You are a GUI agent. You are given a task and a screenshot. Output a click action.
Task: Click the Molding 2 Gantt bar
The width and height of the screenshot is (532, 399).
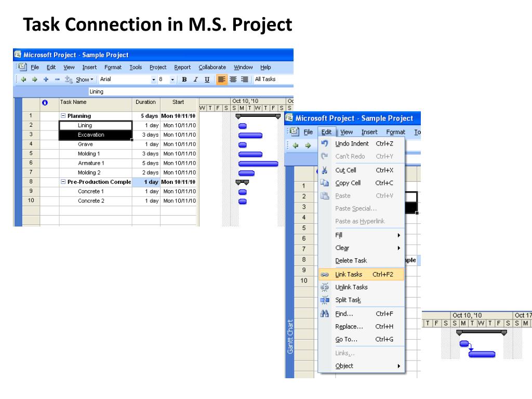pos(246,174)
